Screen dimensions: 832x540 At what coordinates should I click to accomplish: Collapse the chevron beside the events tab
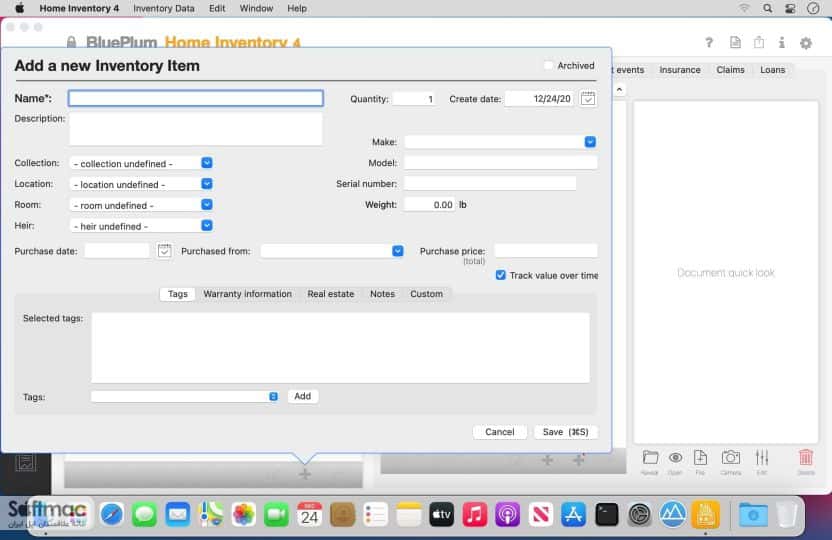pyautogui.click(x=619, y=90)
